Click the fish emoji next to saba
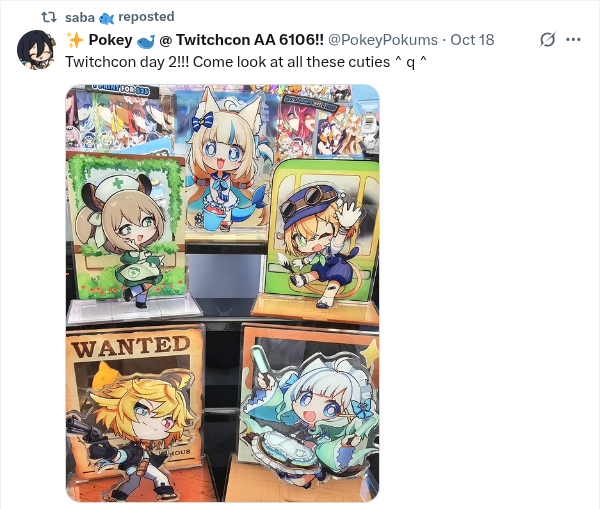The width and height of the screenshot is (602, 509). (x=106, y=18)
